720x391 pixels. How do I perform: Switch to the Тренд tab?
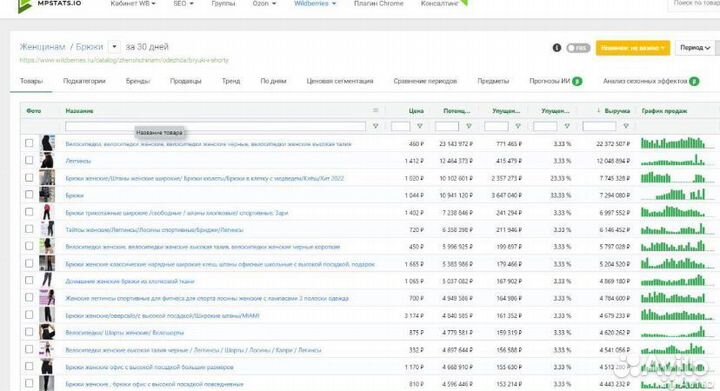point(231,81)
